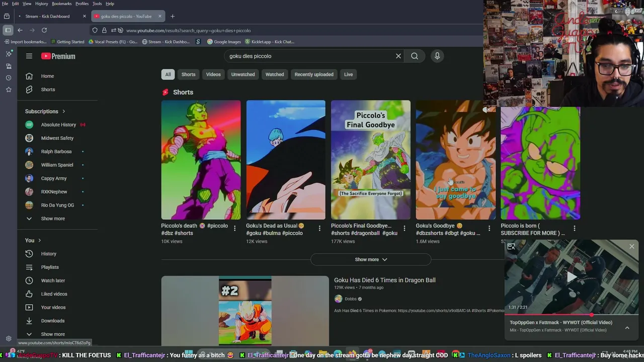Select the Shorts filter chip
This screenshot has height=362, width=644.
coord(188,74)
